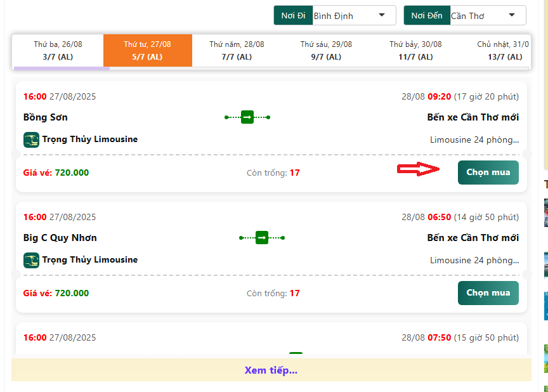Choose the Thứ sáu, 29/08 date tab
The image size is (548, 392).
[x=326, y=50]
